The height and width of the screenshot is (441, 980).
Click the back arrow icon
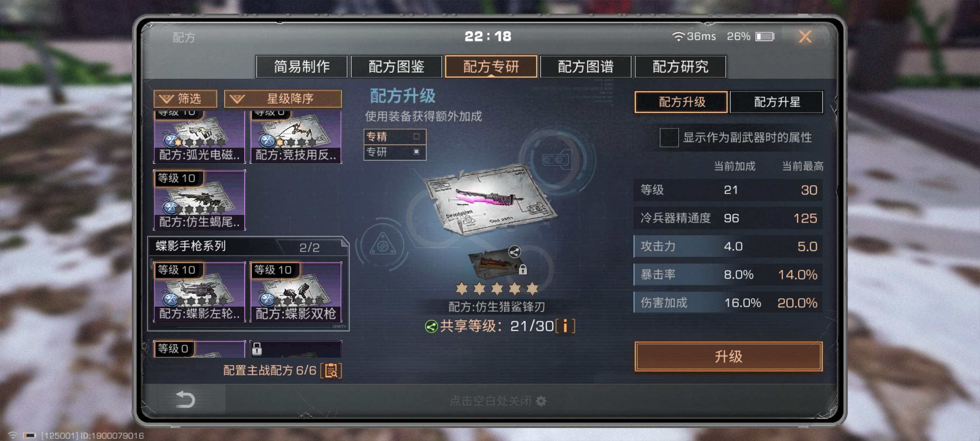[x=185, y=399]
